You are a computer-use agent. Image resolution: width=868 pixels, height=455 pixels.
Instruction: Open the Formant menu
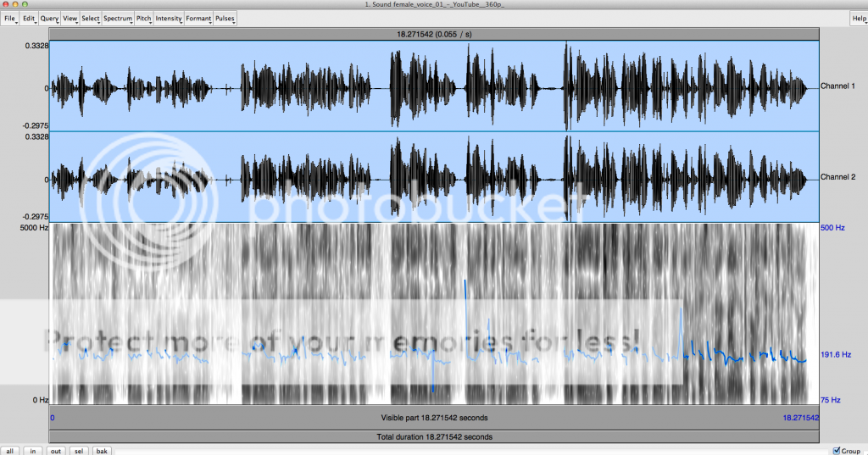tap(199, 18)
